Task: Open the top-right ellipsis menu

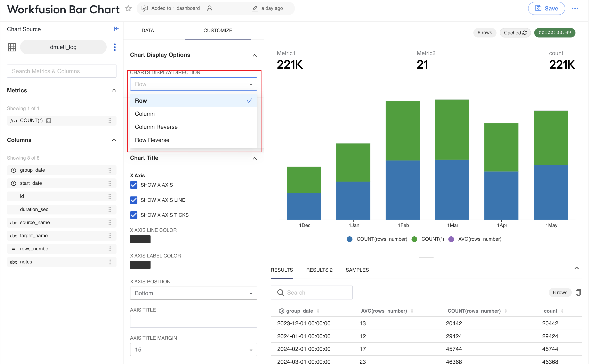Action: pyautogui.click(x=575, y=8)
